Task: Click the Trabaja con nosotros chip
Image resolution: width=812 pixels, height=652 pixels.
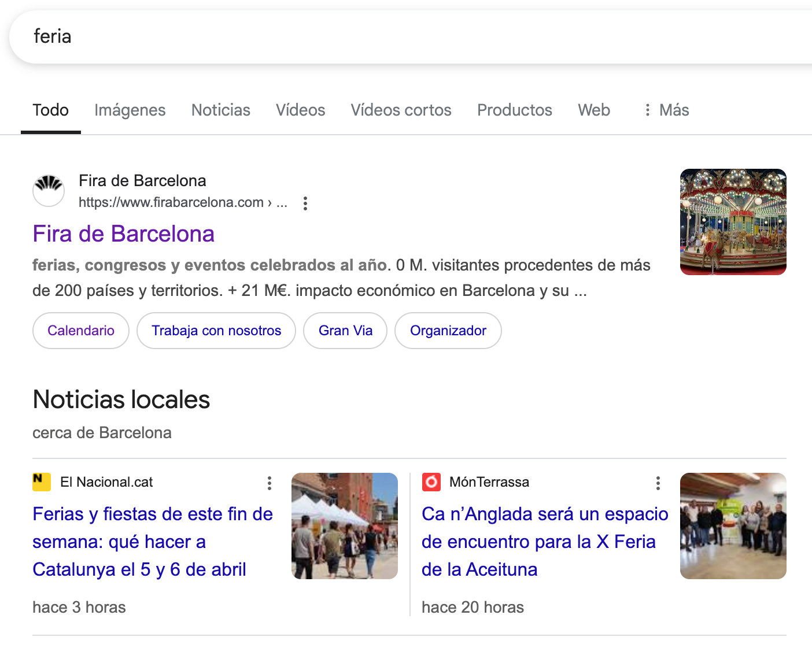Action: click(216, 331)
